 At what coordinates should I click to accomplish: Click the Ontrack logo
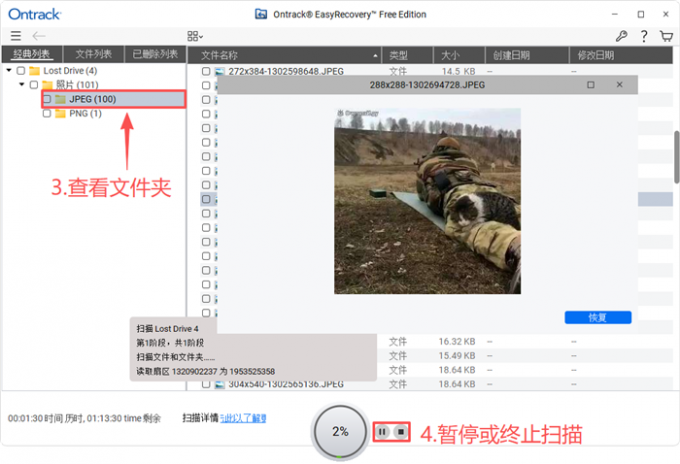click(x=35, y=14)
